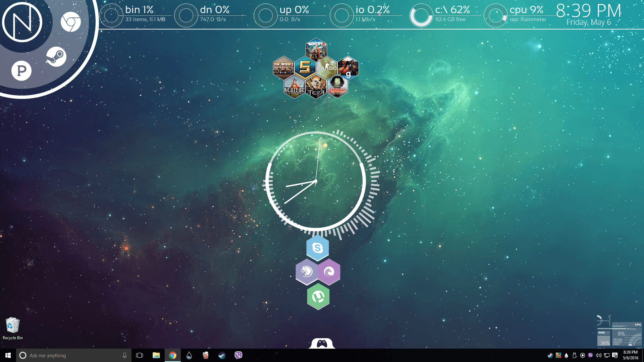The width and height of the screenshot is (644, 362).
Task: Open Besiege game hexagon
Action: tap(294, 87)
